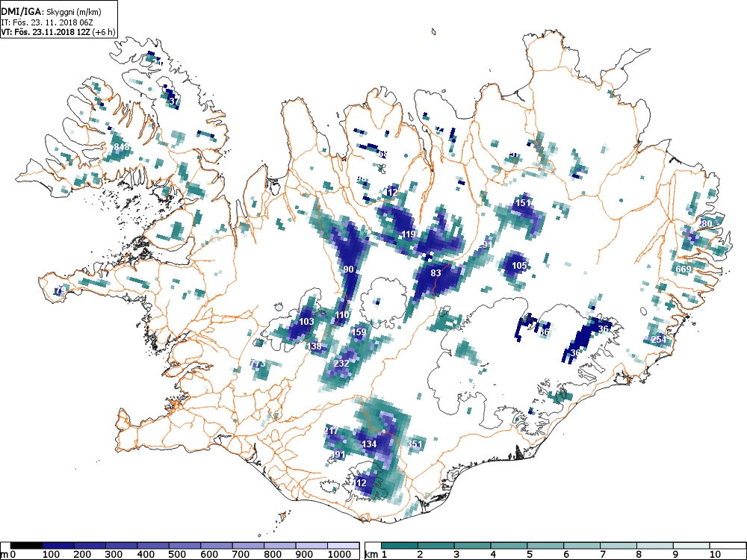Click the km legend swatch above 9

[x=691, y=546]
